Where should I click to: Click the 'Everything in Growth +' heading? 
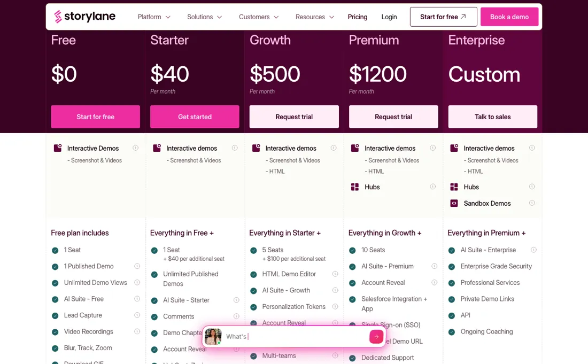385,233
